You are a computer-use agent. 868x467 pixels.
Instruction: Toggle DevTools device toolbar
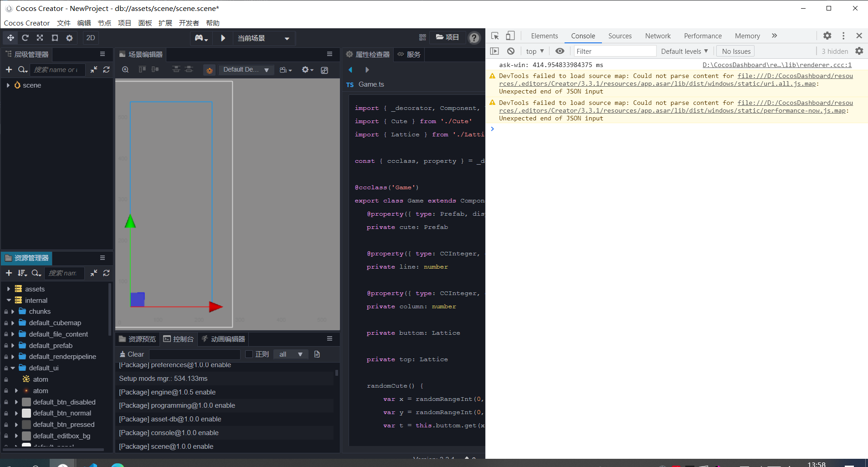tap(510, 36)
